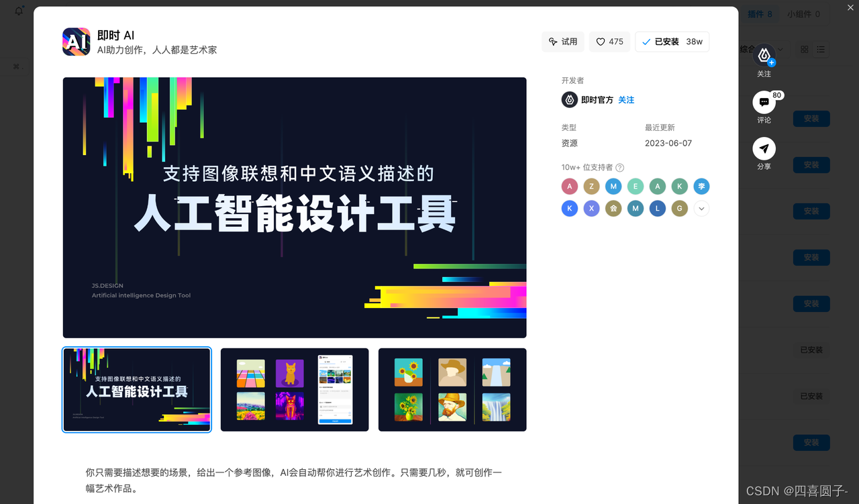This screenshot has height=504, width=859.
Task: Open the 李 supporter avatar
Action: point(701,187)
